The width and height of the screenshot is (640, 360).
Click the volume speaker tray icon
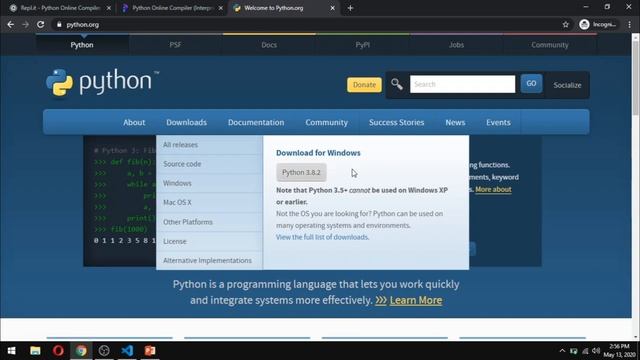596,351
